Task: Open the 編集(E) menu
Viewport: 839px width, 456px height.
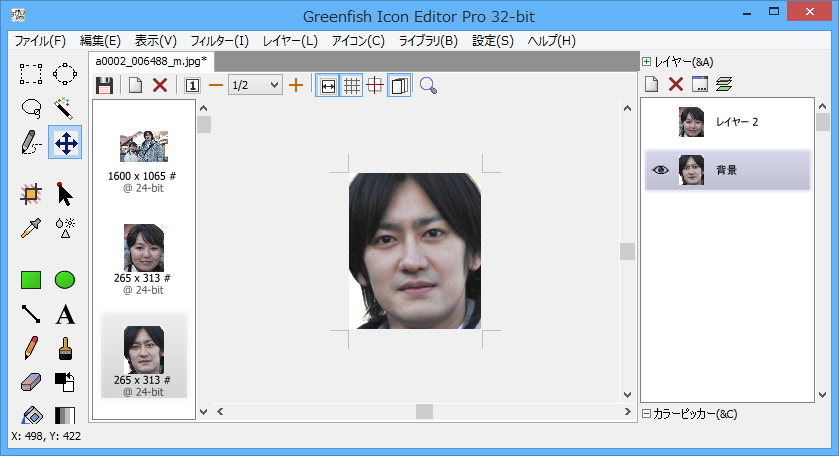Action: click(100, 41)
